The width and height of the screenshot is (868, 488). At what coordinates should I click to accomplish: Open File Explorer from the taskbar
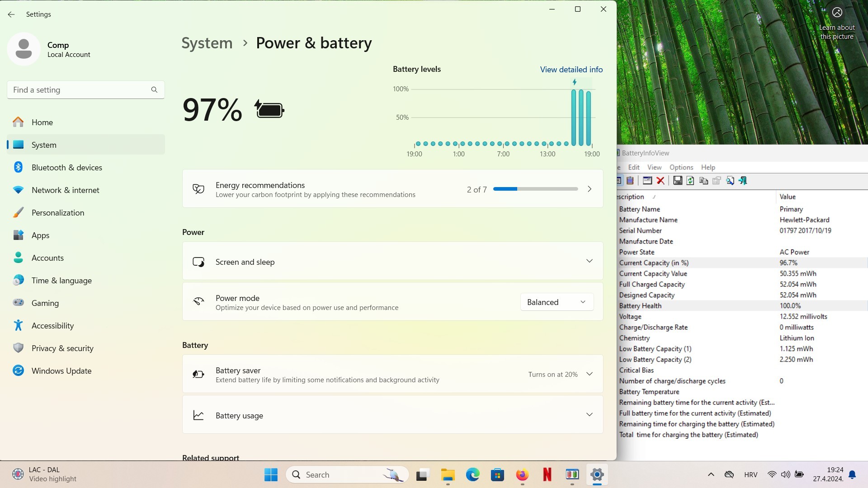[448, 474]
